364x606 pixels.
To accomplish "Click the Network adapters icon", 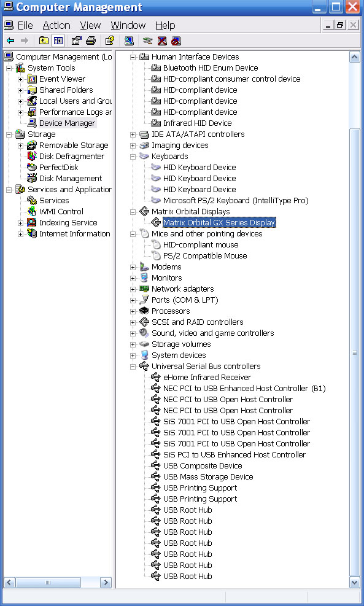I will pos(144,289).
